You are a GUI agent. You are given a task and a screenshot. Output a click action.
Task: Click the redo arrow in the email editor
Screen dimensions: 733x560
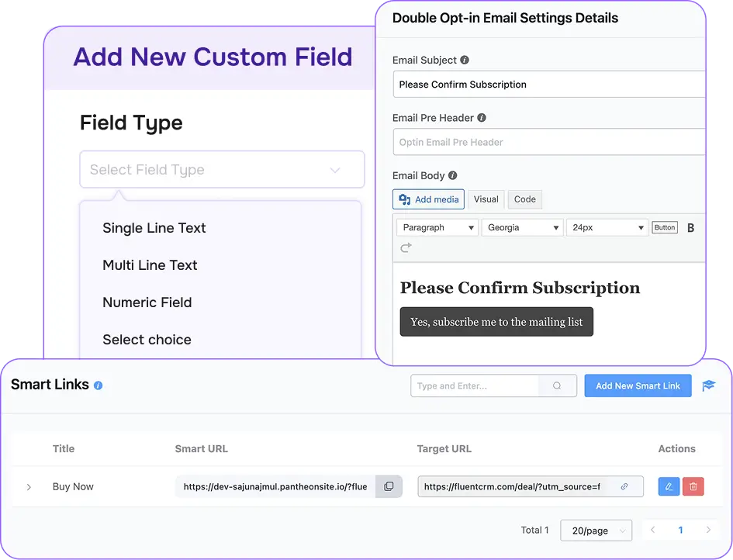tap(405, 247)
